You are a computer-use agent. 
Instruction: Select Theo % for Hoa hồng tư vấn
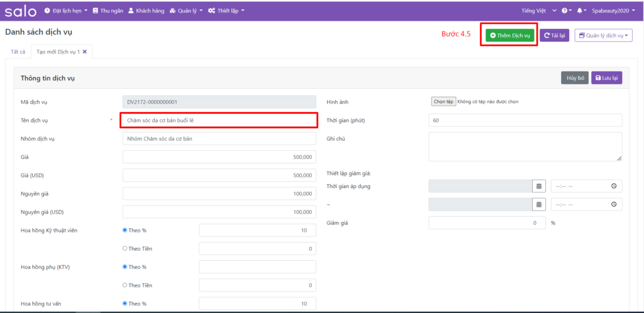point(125,304)
